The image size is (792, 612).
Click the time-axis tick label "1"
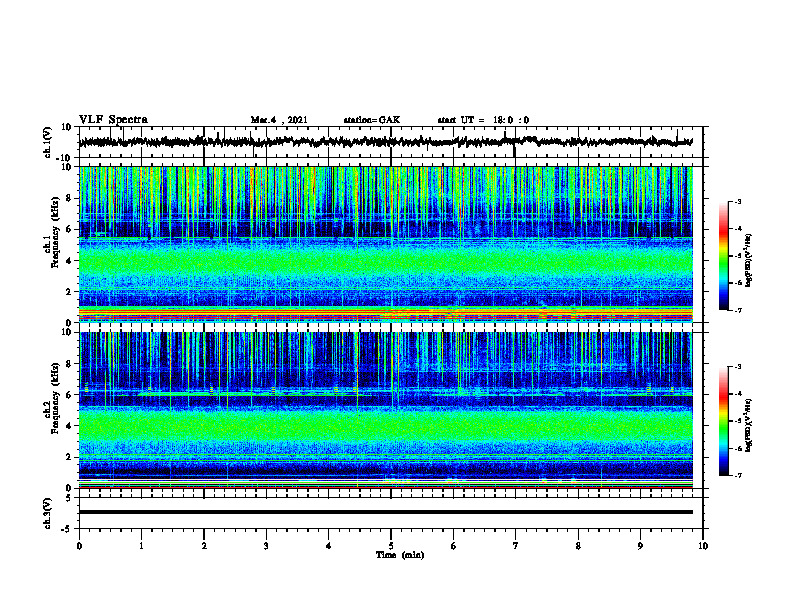coord(141,546)
